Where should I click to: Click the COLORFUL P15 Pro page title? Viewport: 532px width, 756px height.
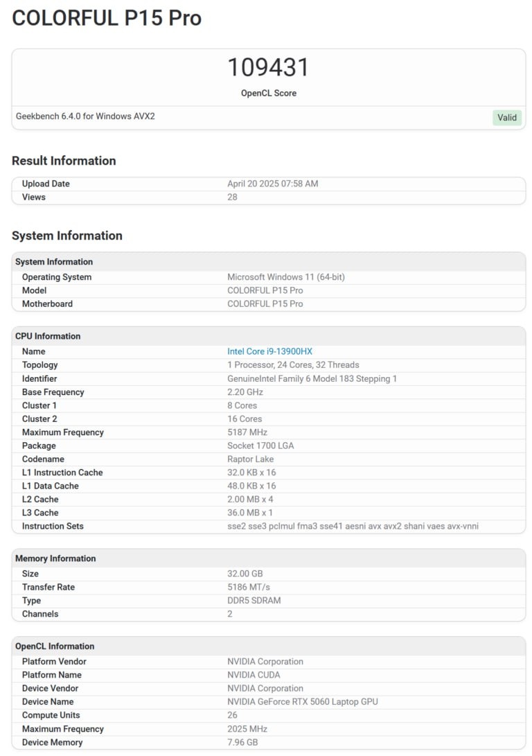107,18
